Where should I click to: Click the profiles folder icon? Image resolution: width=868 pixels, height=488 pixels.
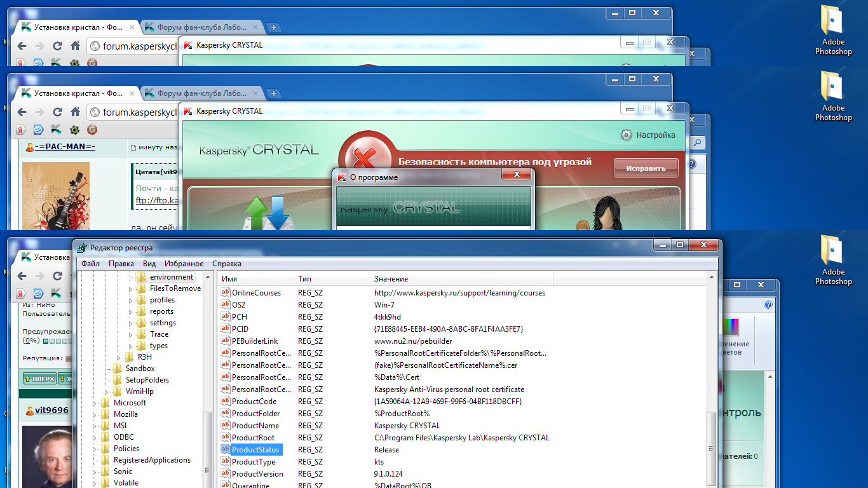pyautogui.click(x=142, y=300)
